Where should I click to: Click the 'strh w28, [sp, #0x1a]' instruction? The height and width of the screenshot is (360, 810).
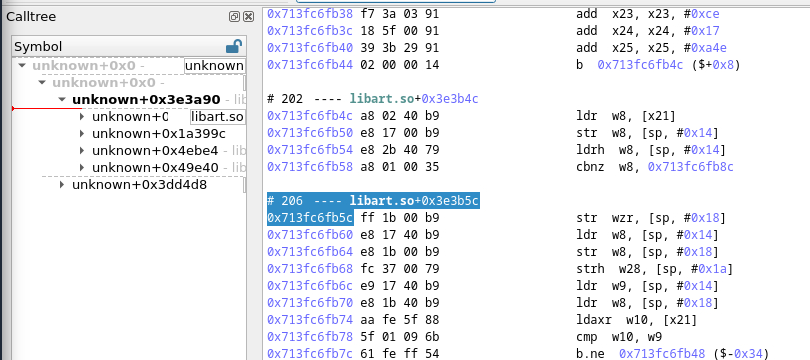pyautogui.click(x=655, y=269)
